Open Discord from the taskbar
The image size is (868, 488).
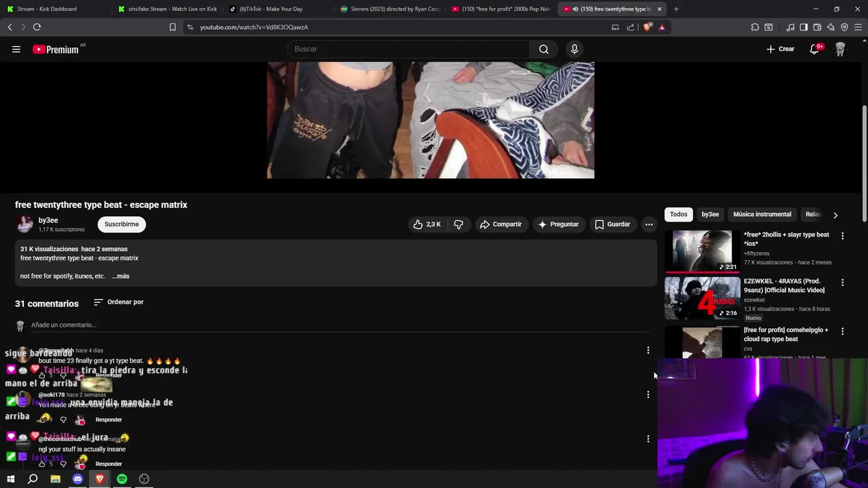tap(77, 479)
